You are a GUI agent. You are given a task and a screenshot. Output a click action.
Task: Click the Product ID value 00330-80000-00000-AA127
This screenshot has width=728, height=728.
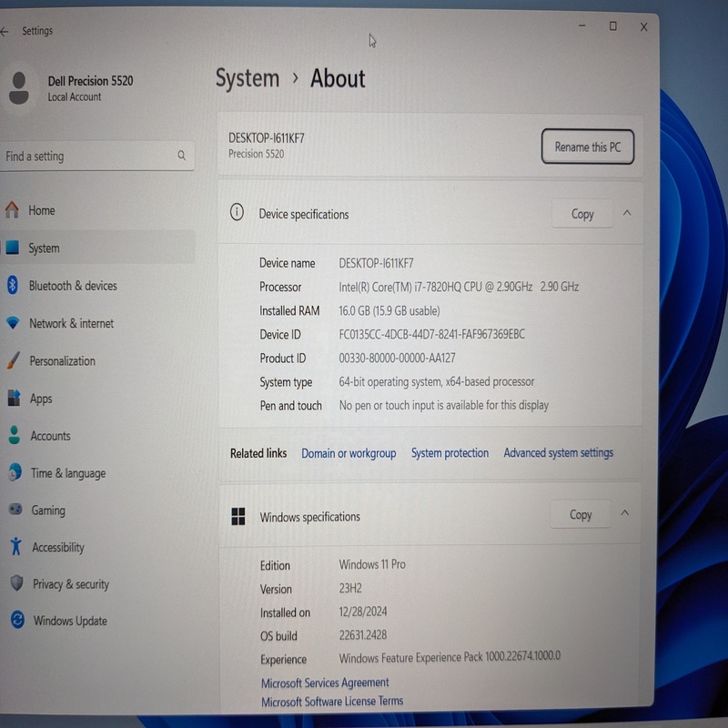coord(397,358)
